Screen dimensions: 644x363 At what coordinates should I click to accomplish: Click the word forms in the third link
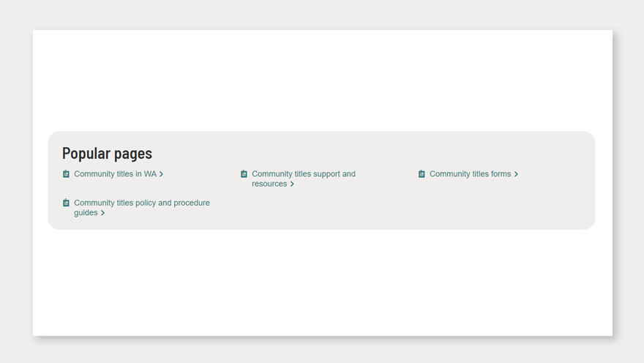click(x=501, y=174)
